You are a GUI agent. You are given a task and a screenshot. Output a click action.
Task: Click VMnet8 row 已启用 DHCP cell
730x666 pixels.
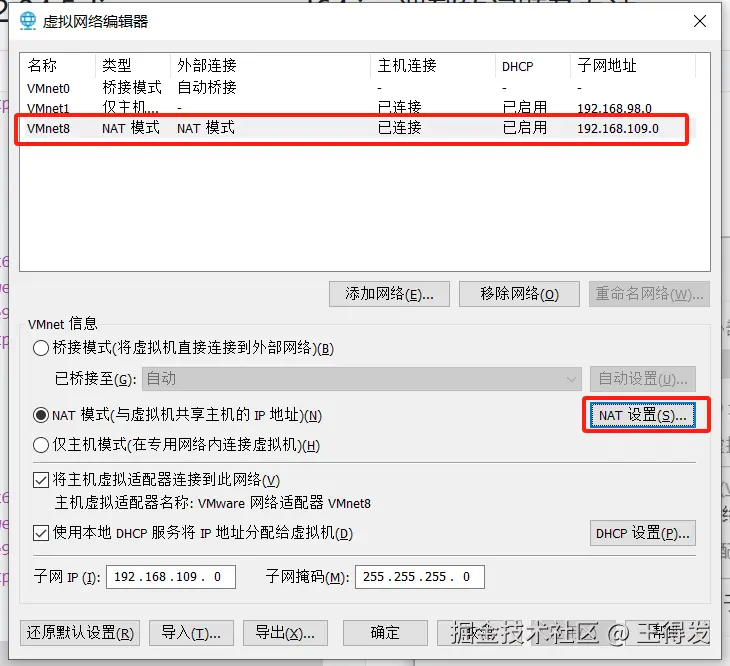pyautogui.click(x=525, y=128)
